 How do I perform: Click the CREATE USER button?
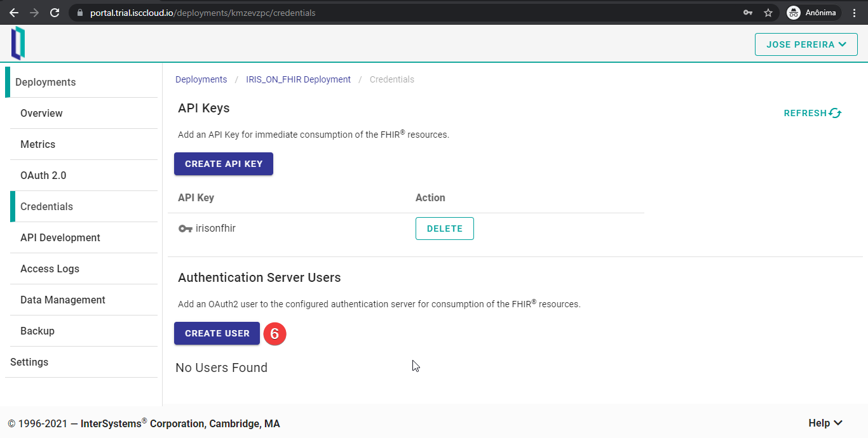[217, 333]
